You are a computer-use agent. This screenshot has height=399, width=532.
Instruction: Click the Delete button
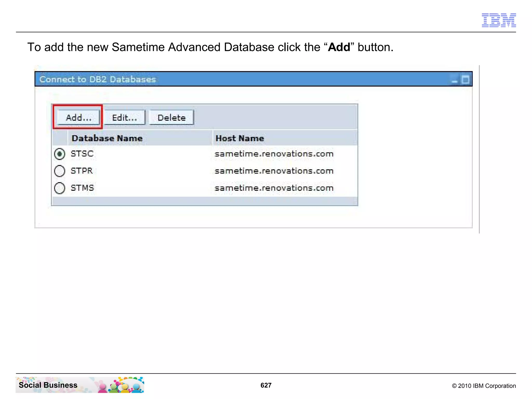click(x=171, y=118)
